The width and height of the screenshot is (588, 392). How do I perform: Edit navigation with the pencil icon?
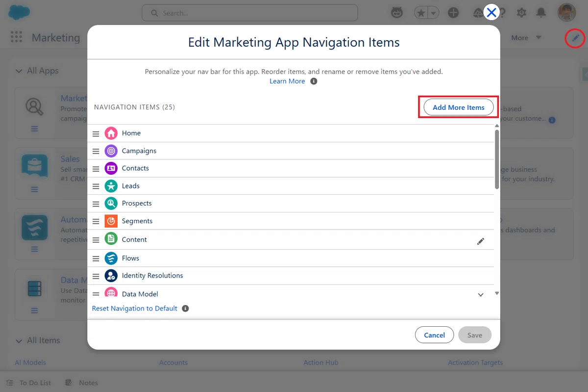click(575, 38)
